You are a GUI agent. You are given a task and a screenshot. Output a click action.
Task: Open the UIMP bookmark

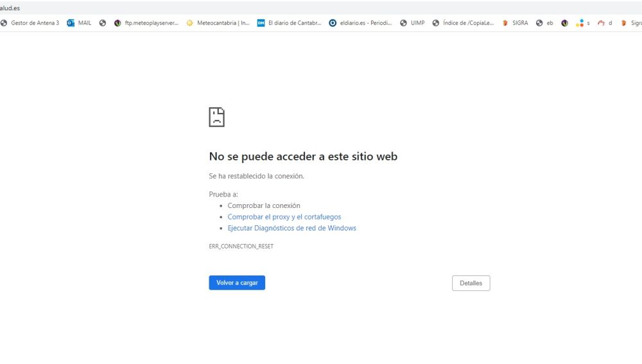tap(413, 23)
